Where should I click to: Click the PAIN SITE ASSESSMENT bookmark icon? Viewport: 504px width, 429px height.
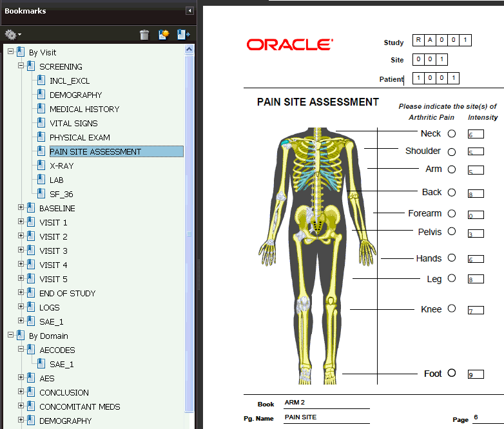coord(41,150)
